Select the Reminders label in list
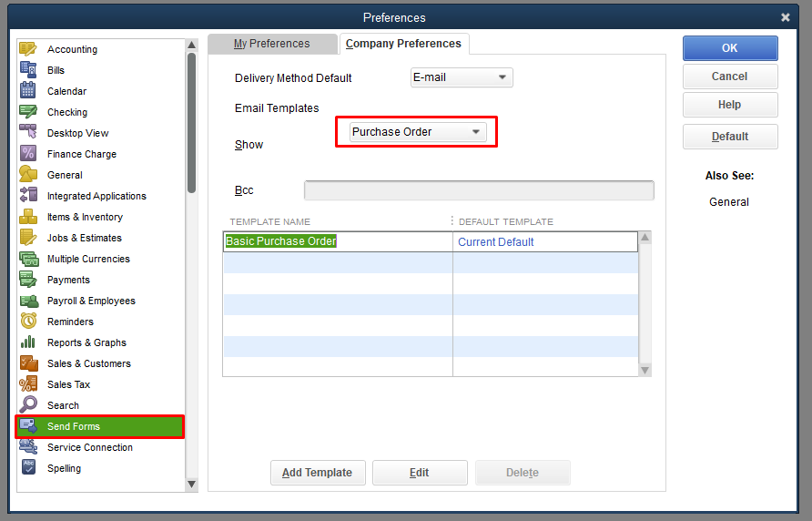The width and height of the screenshot is (812, 521). pyautogui.click(x=70, y=322)
